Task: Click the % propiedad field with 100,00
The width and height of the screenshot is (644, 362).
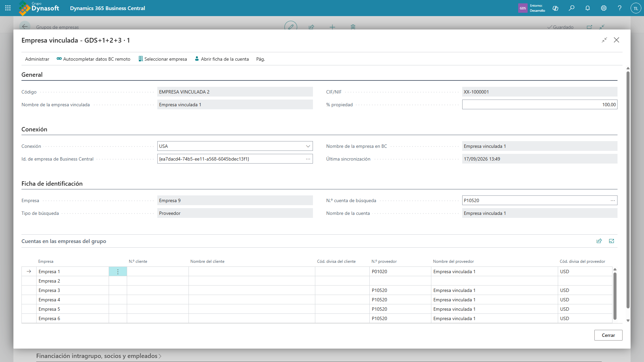Action: click(x=539, y=105)
